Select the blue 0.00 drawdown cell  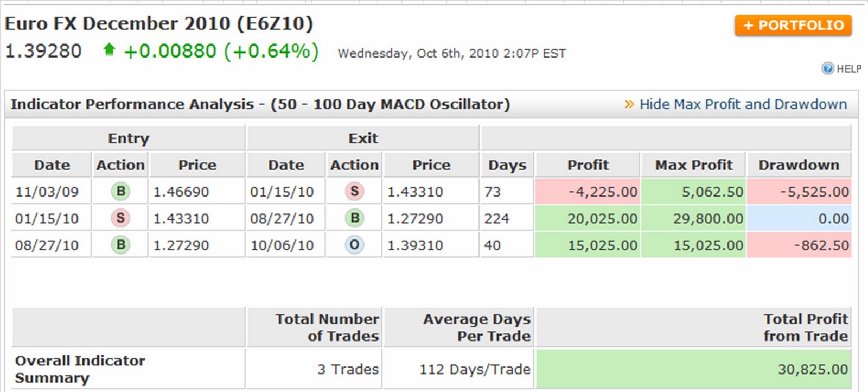click(799, 218)
